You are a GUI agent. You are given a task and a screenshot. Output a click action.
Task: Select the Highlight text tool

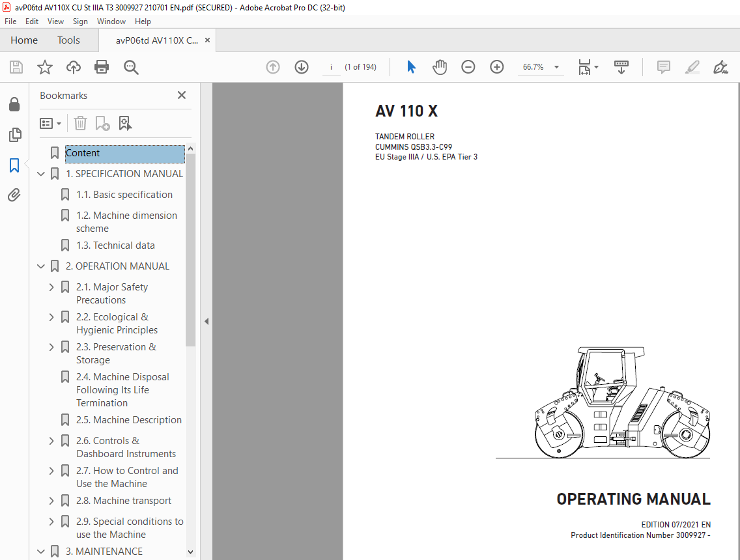tap(692, 67)
